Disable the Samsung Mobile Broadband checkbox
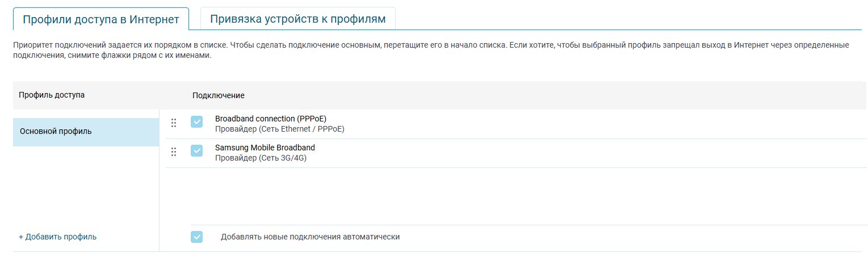Image resolution: width=868 pixels, height=265 pixels. (x=196, y=151)
